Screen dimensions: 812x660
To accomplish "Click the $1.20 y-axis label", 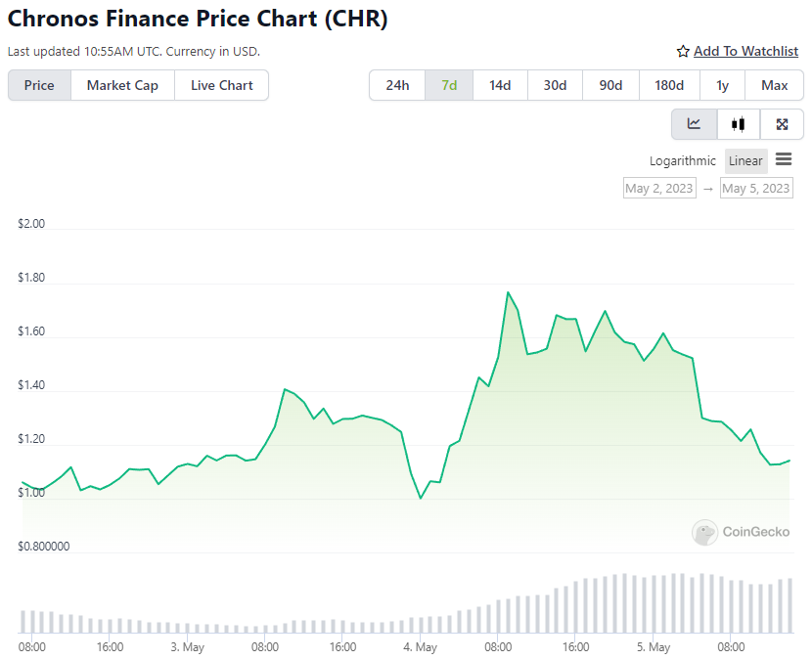I will [x=31, y=439].
